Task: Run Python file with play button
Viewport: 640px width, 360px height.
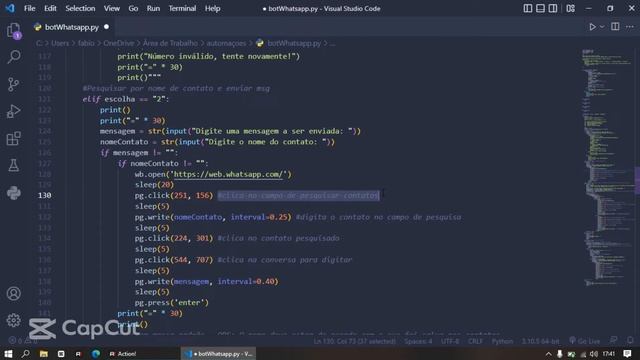Action: click(592, 27)
